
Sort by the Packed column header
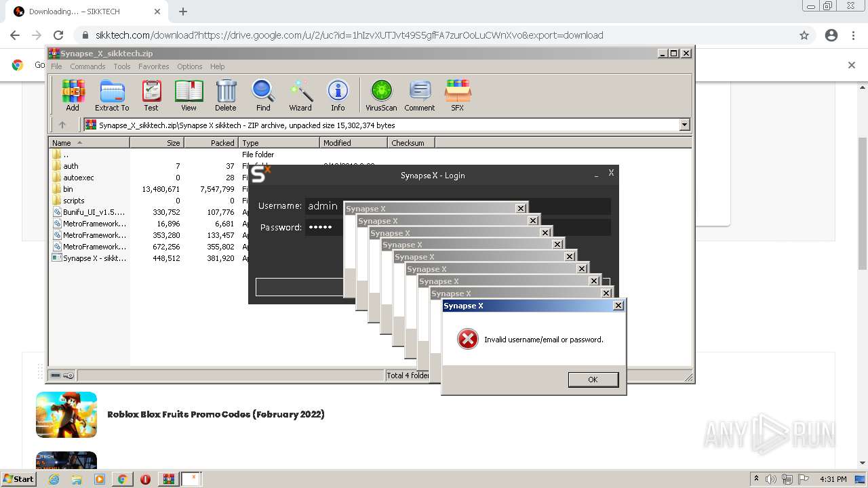coord(212,143)
